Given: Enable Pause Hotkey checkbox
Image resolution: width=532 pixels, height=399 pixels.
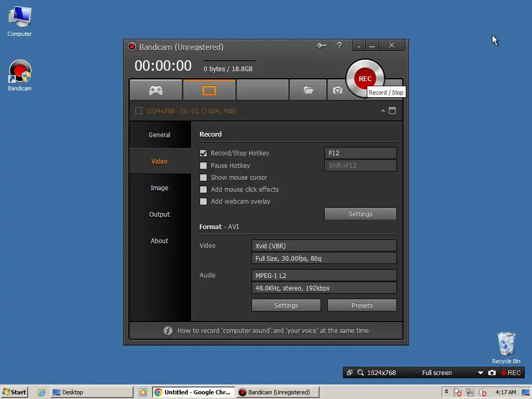Looking at the screenshot, I should coord(203,166).
